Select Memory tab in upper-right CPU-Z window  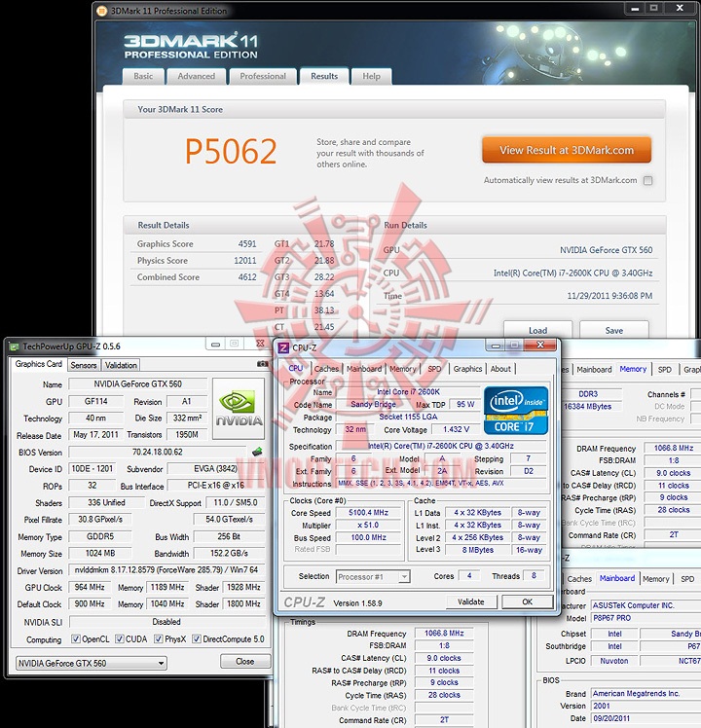point(633,369)
